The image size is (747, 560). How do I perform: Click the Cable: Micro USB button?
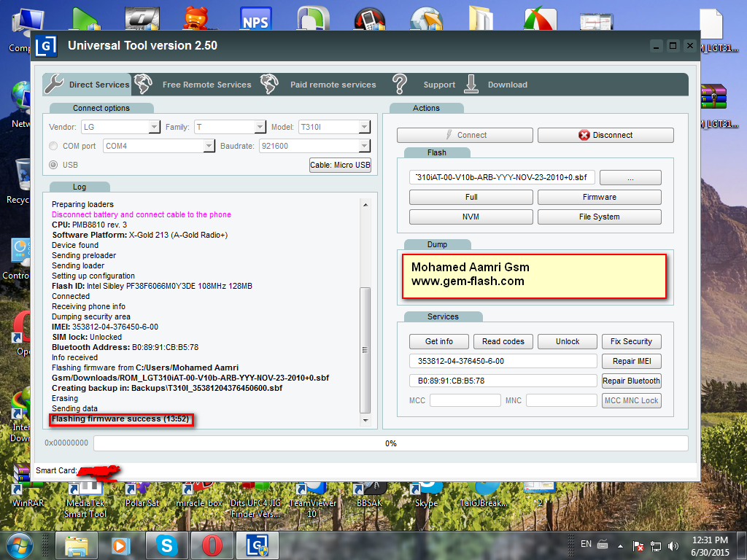(340, 165)
